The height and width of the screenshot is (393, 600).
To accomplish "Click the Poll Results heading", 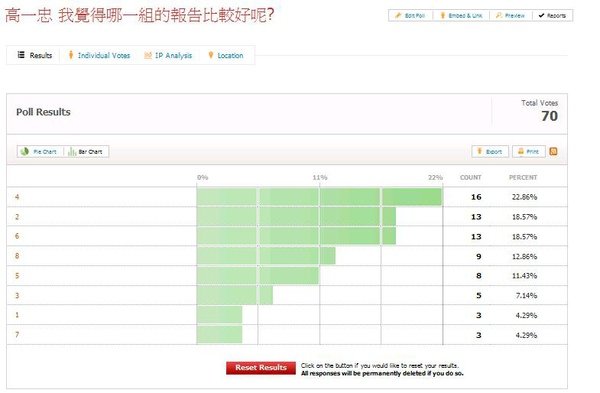I will tap(43, 112).
